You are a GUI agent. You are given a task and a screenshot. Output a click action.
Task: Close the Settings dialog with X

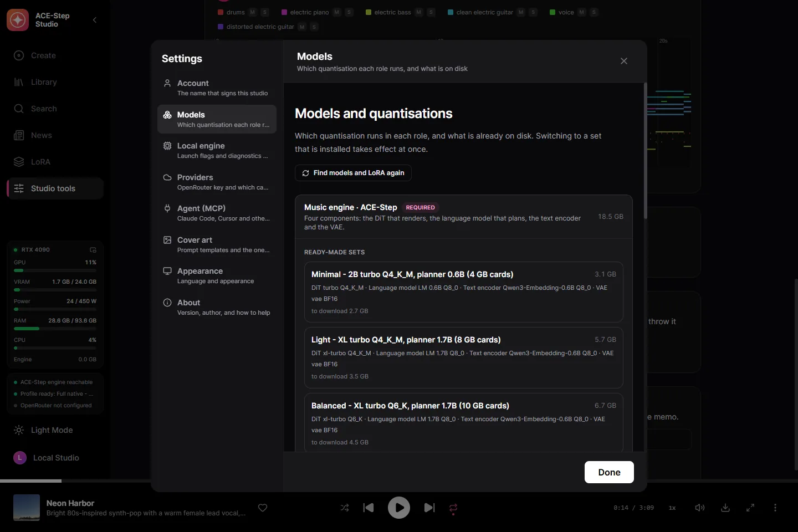click(x=624, y=61)
